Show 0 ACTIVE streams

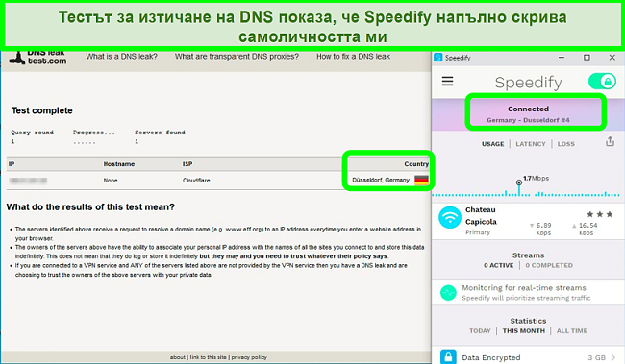pyautogui.click(x=499, y=265)
